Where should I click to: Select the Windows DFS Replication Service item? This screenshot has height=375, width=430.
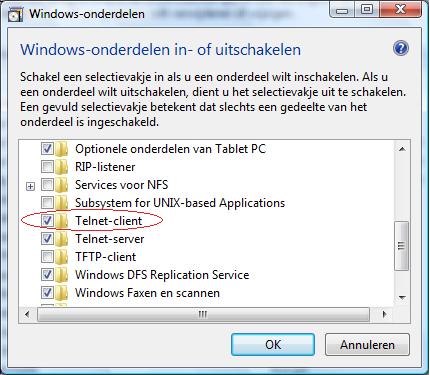[162, 275]
